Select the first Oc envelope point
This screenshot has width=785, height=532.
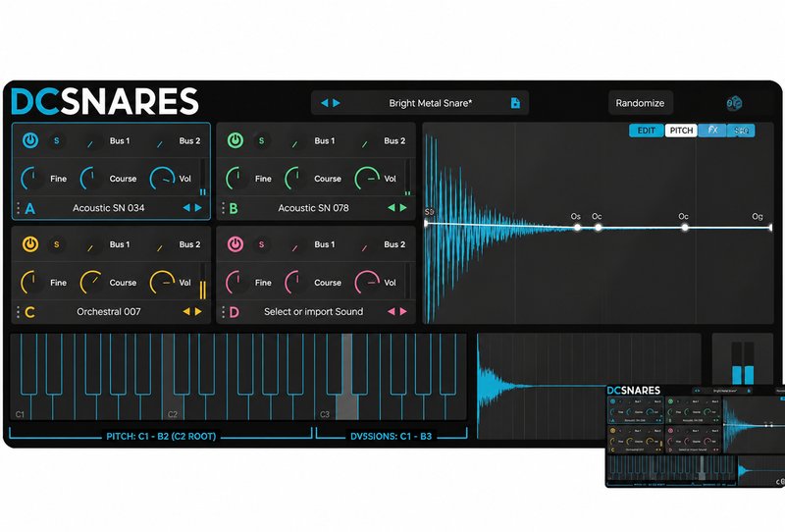tap(599, 228)
